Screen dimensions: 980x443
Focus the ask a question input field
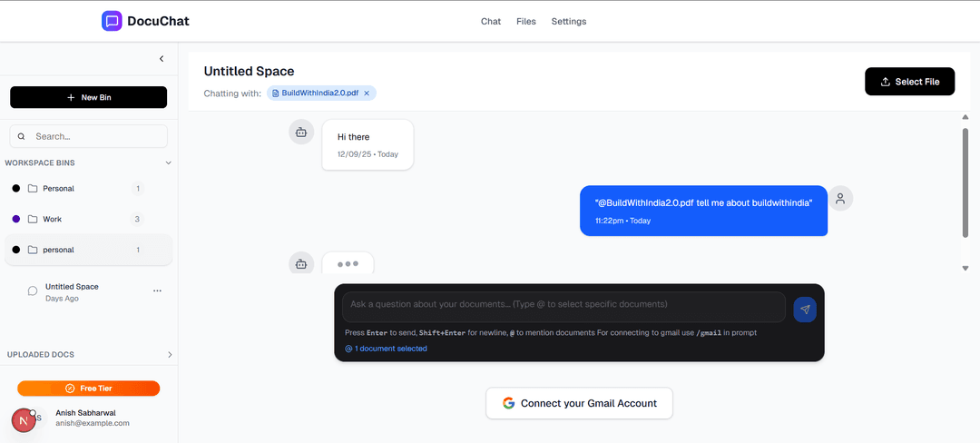coord(563,305)
